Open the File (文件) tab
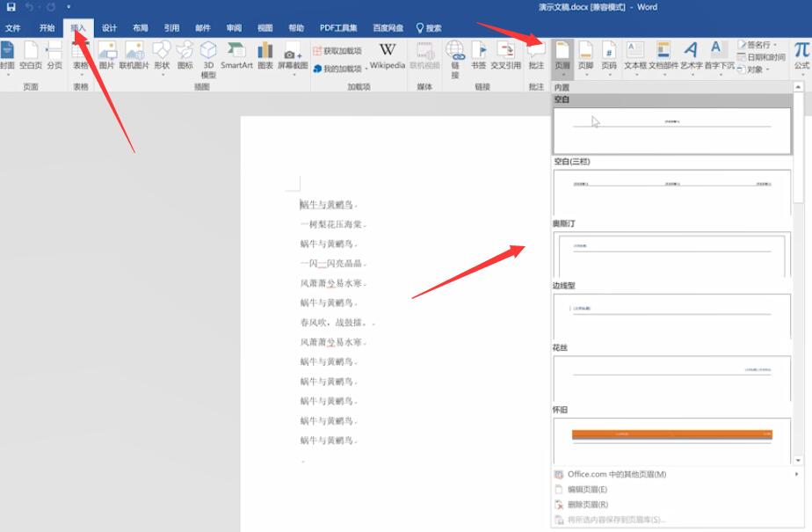Viewport: 812px width, 532px height. pyautogui.click(x=13, y=28)
